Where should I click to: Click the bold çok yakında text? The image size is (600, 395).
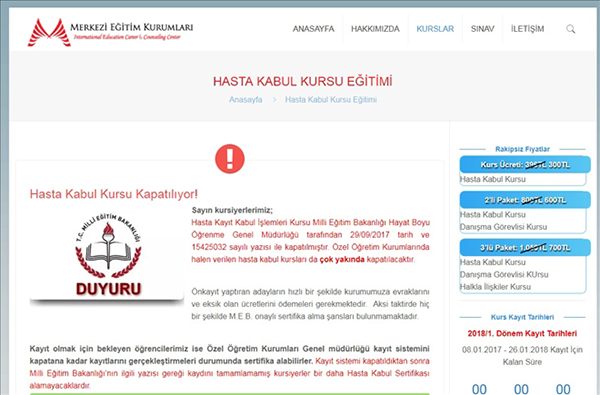click(x=342, y=260)
